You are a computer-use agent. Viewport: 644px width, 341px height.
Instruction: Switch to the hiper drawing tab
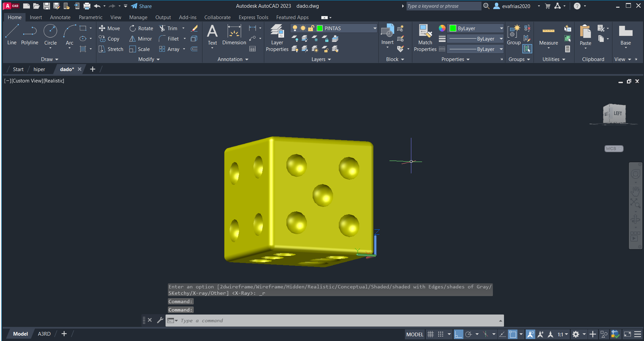(x=39, y=69)
